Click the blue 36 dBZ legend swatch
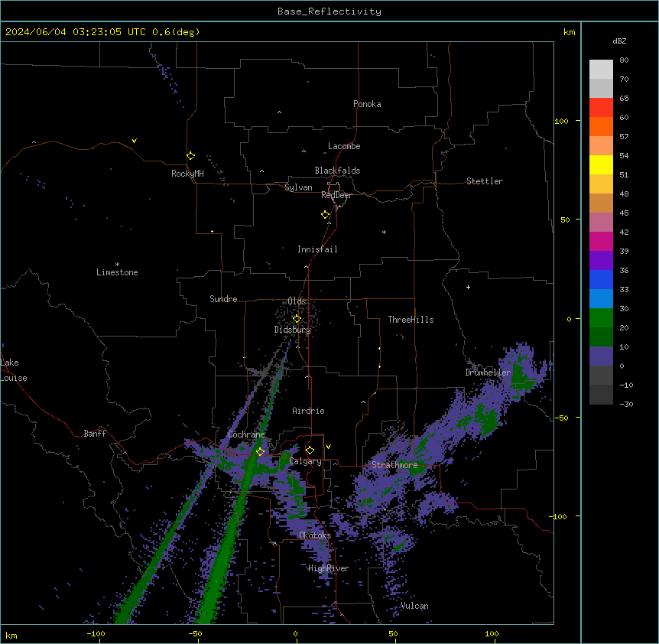Screen dimensions: 659x644 (601, 279)
